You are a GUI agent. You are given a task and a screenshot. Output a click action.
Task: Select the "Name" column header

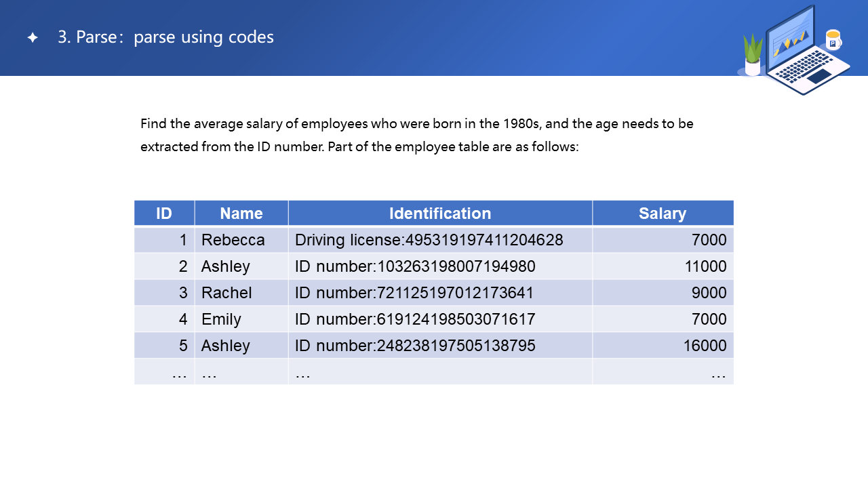(x=241, y=213)
